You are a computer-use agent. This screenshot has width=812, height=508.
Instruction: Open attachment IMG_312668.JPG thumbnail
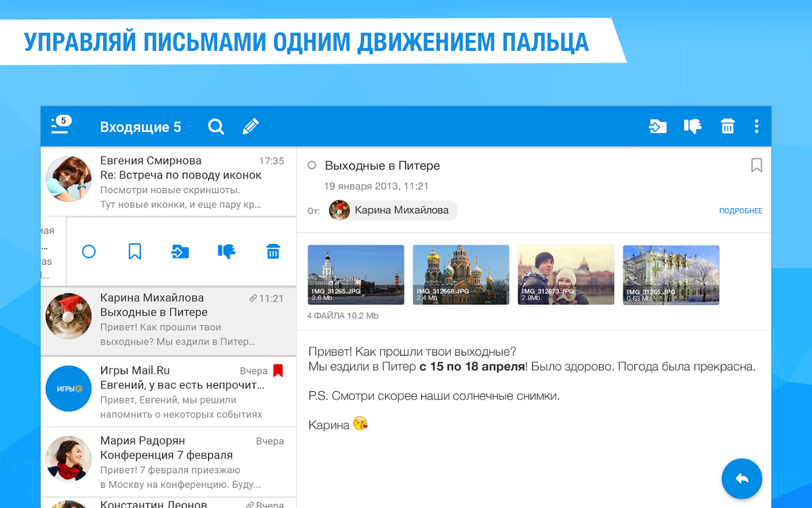[461, 275]
